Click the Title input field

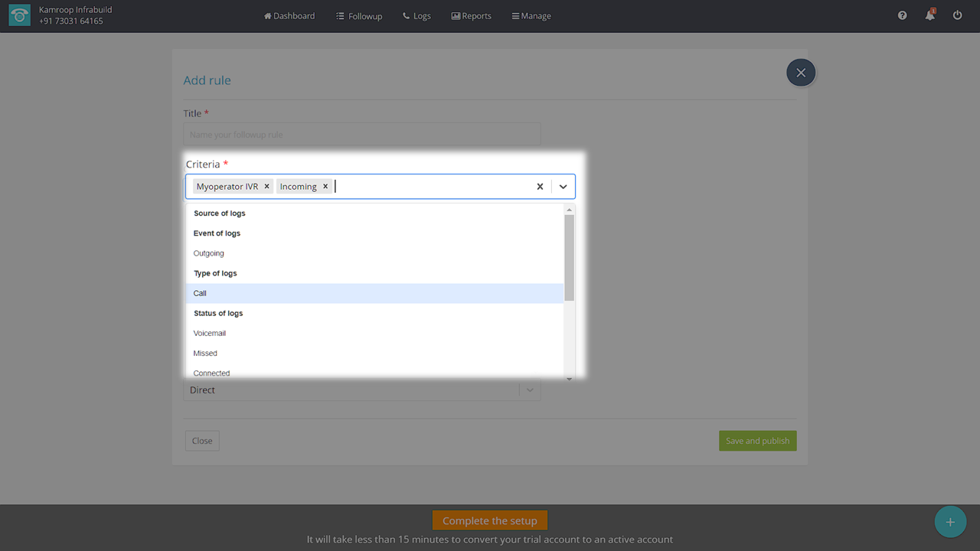(361, 135)
